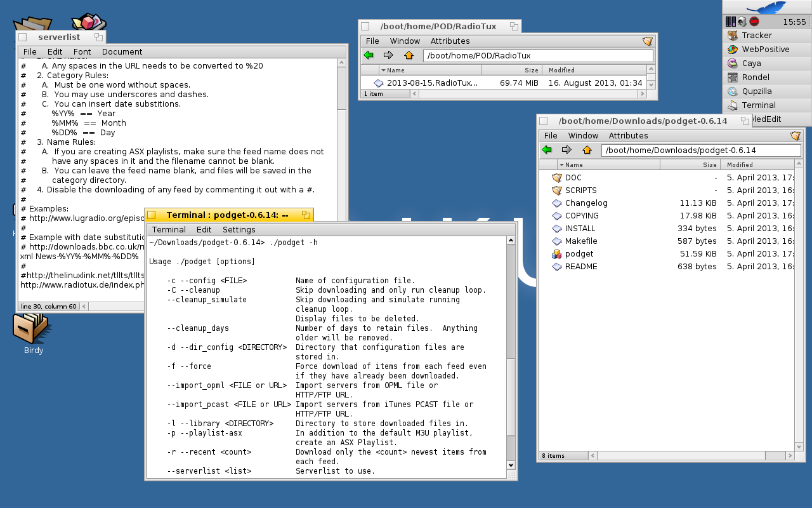Click the forward arrow in the podget-0.6.14 window
Screen dimensions: 812x508
click(566, 150)
